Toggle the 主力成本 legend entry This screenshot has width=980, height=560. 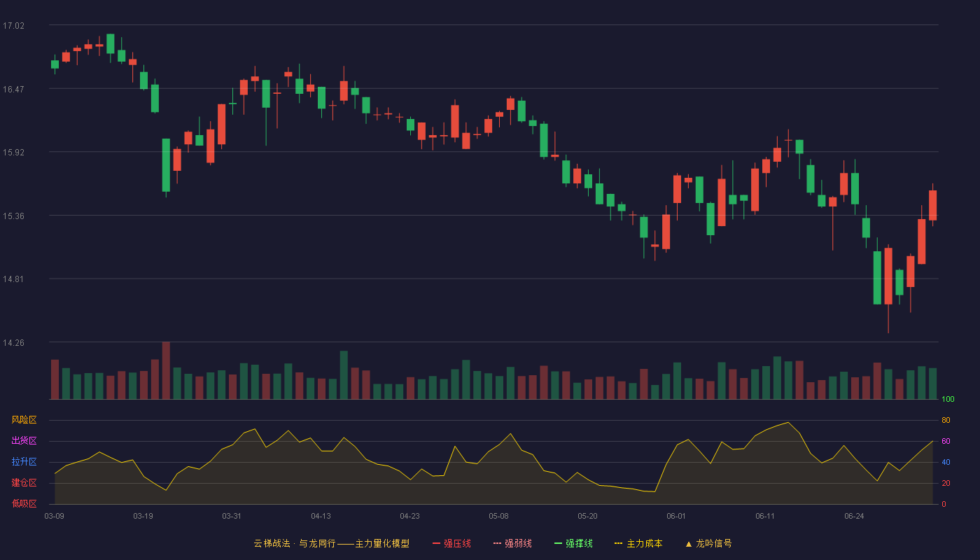(x=638, y=543)
